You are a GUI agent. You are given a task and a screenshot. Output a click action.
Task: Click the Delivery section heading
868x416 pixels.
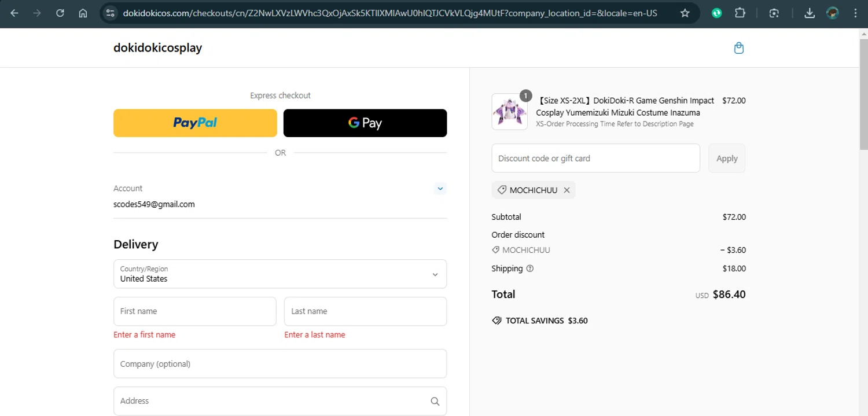[136, 244]
